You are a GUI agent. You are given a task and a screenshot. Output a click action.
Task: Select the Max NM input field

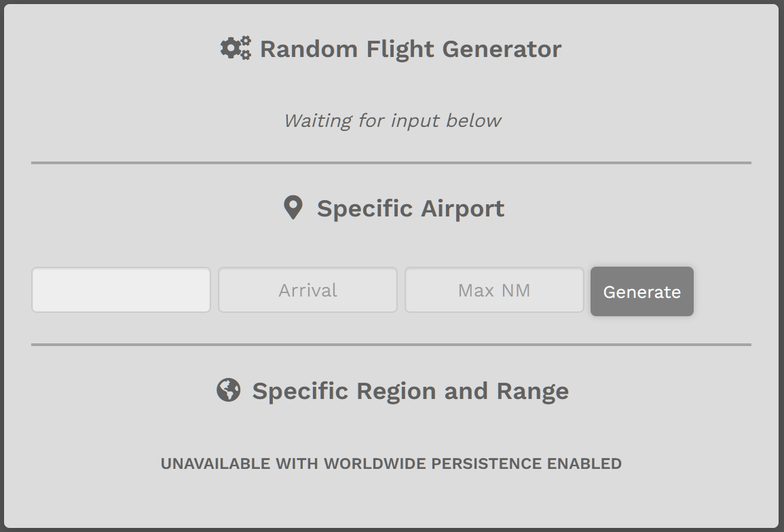tap(494, 290)
